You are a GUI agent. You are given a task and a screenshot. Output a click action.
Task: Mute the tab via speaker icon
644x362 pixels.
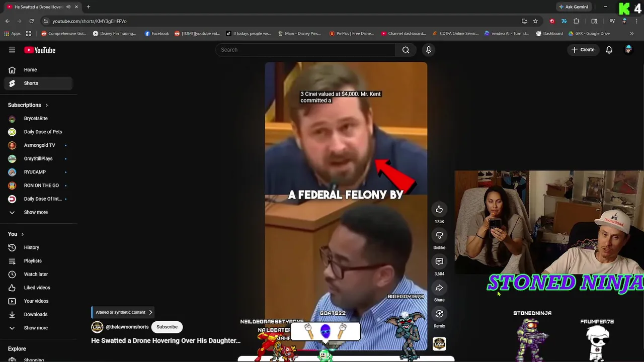pyautogui.click(x=68, y=7)
